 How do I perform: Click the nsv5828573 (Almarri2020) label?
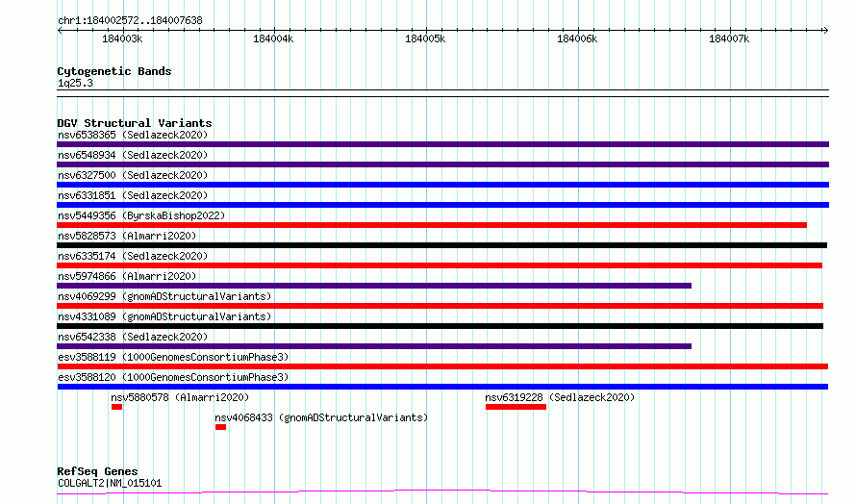(x=127, y=236)
